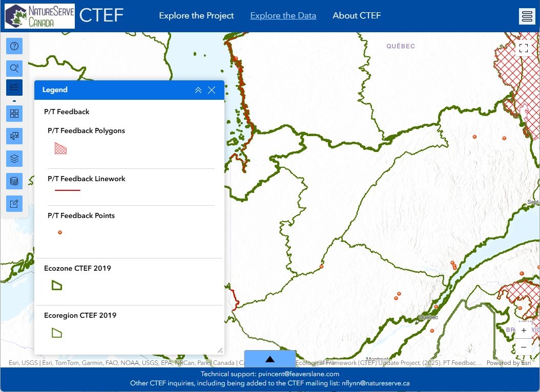540x392 pixels.
Task: Open the Basemap gallery grid icon
Action: tap(14, 114)
